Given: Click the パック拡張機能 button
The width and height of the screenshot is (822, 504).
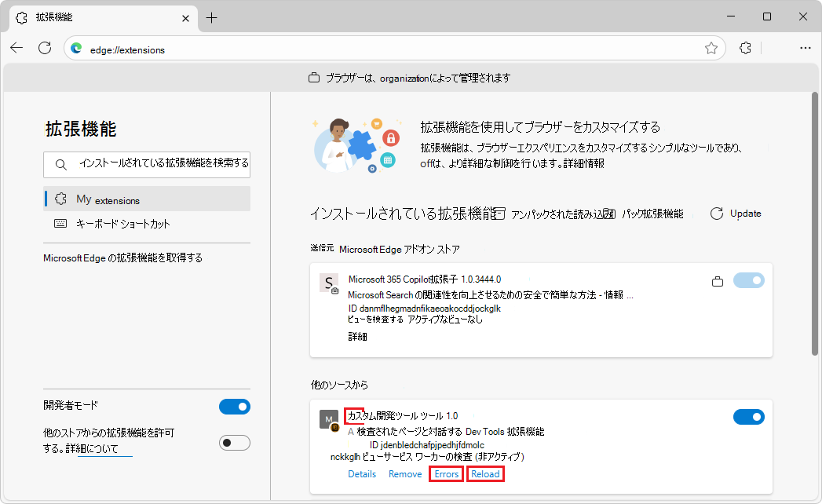Looking at the screenshot, I should pyautogui.click(x=645, y=214).
